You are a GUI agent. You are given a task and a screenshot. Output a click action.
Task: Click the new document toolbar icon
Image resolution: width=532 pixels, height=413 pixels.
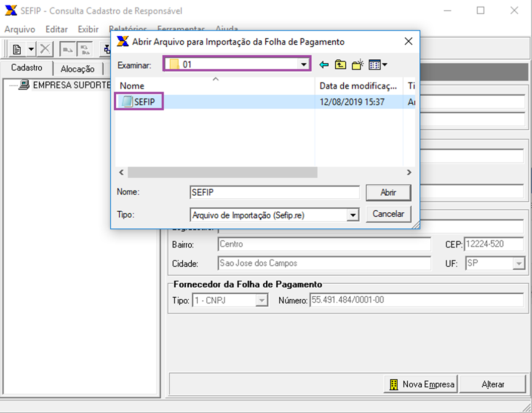click(17, 49)
